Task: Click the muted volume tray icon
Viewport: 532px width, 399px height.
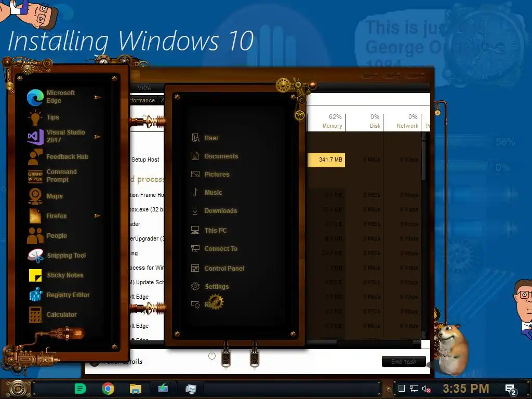Action: [426, 389]
